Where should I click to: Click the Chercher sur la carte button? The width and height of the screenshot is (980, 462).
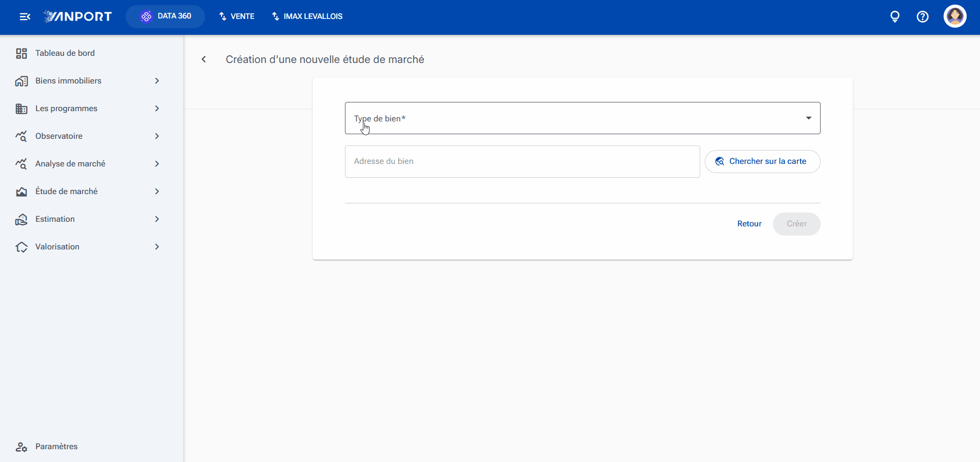762,161
